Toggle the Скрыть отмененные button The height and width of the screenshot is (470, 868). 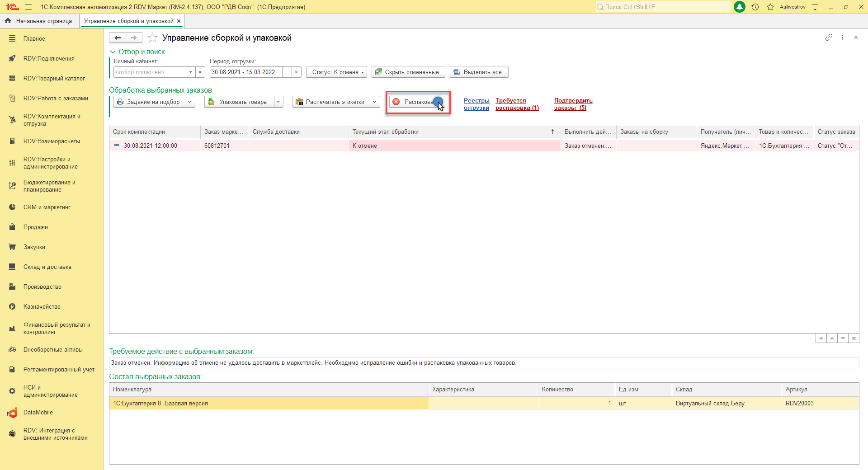click(408, 72)
